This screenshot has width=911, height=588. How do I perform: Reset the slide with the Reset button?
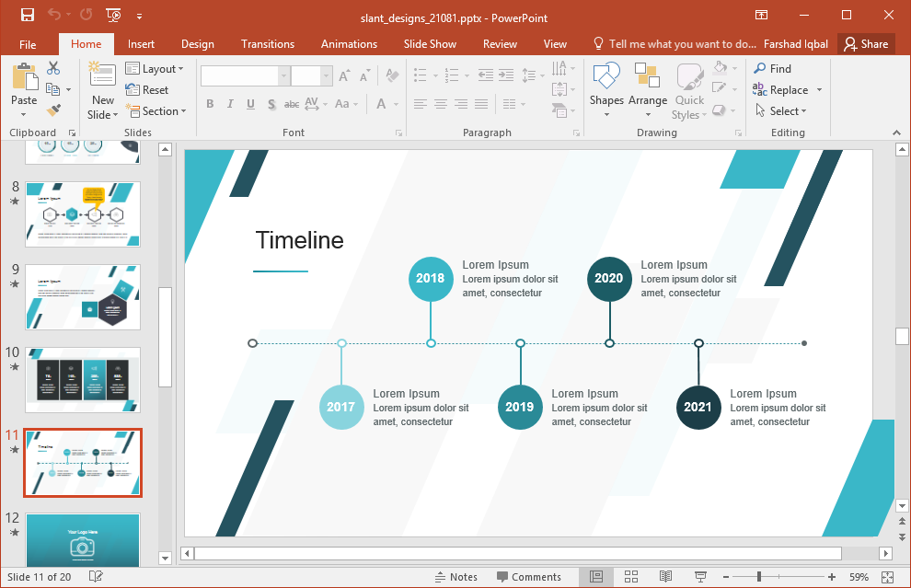pyautogui.click(x=147, y=90)
